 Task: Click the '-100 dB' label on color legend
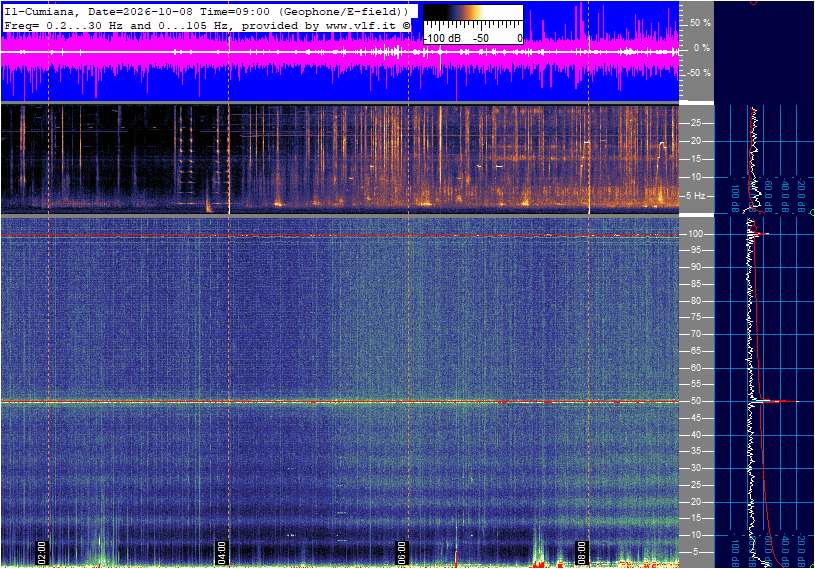click(x=442, y=38)
